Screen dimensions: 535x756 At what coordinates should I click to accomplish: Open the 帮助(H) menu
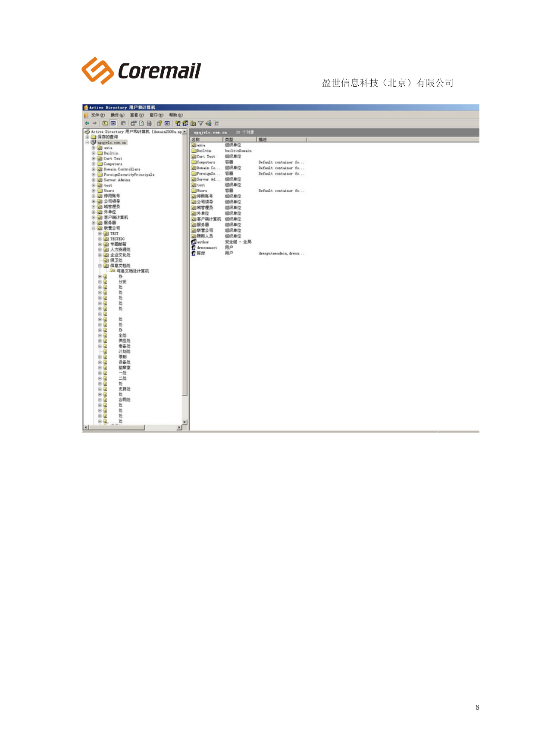(176, 115)
